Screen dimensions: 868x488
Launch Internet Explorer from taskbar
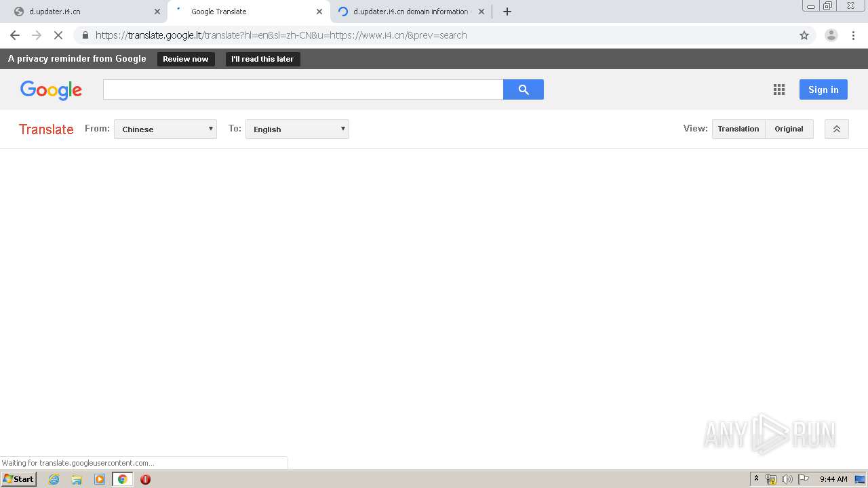tap(54, 479)
